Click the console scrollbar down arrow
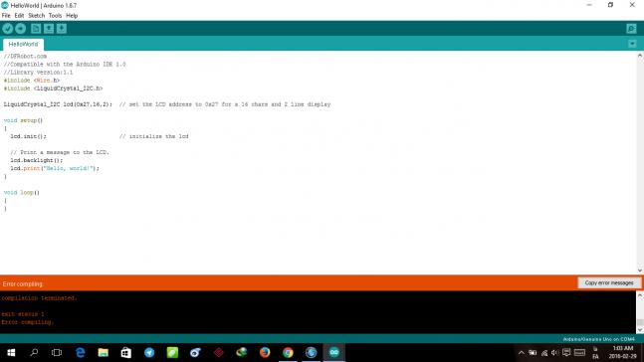 click(x=640, y=329)
